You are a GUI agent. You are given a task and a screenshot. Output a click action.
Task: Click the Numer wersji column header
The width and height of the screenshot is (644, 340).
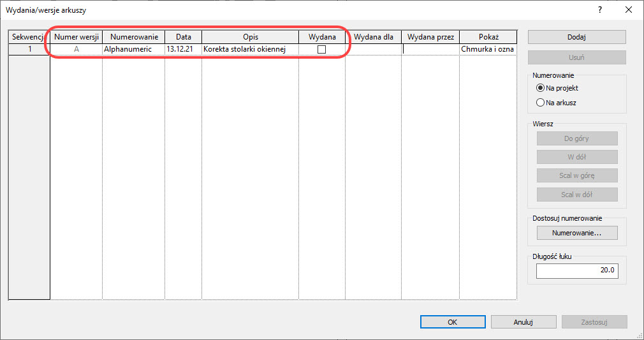[77, 37]
